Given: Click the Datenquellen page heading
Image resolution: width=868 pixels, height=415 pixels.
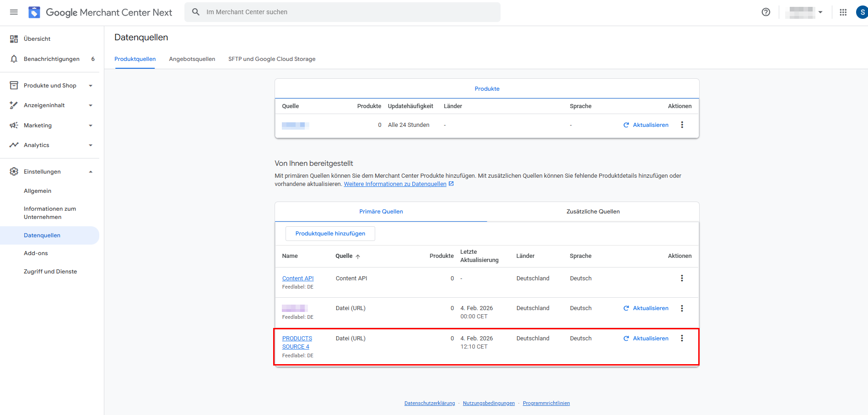Looking at the screenshot, I should click(x=141, y=38).
